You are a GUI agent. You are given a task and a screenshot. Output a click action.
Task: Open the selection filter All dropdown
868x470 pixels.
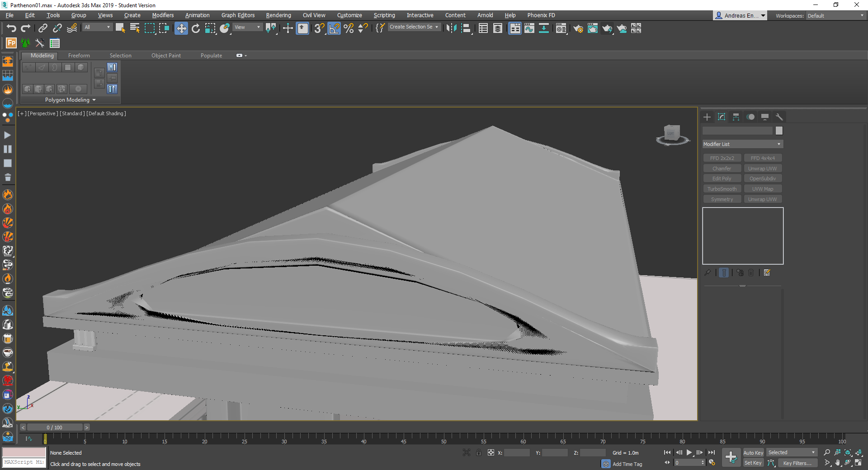[x=96, y=27]
